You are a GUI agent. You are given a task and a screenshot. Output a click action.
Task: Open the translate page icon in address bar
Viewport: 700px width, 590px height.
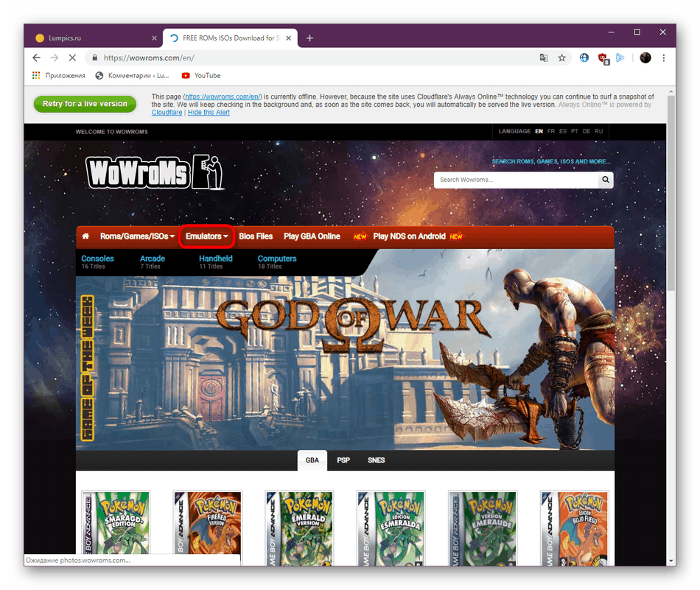click(x=544, y=57)
